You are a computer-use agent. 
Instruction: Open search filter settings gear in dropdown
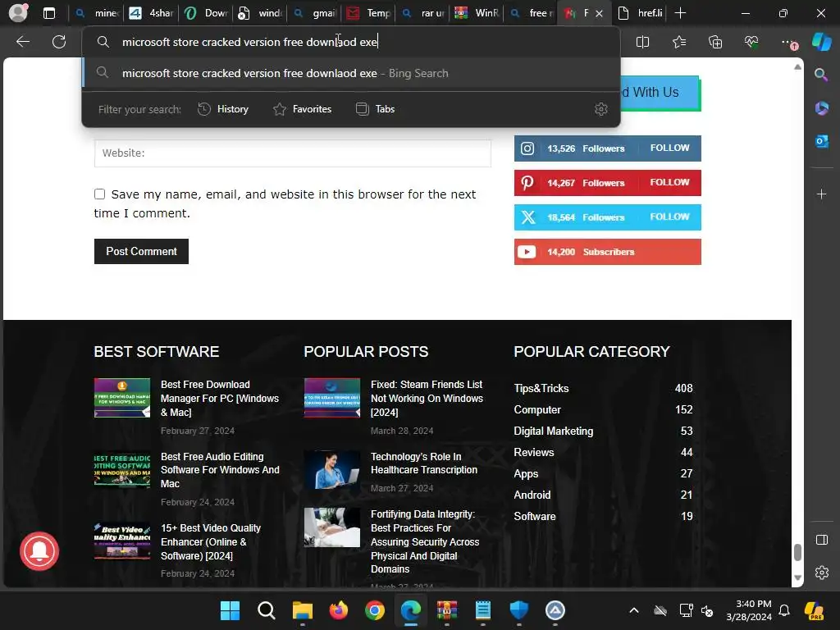pos(601,109)
